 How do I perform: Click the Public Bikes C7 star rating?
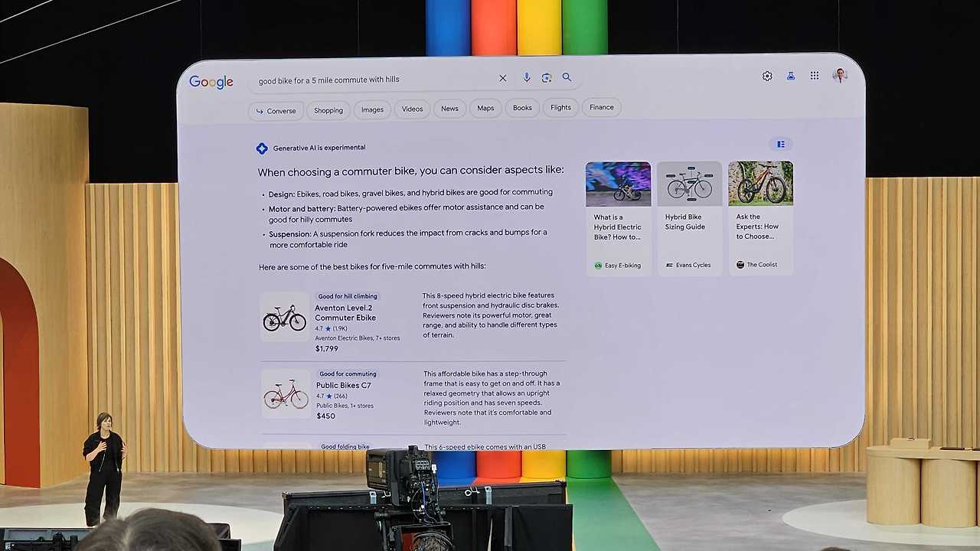coord(332,396)
